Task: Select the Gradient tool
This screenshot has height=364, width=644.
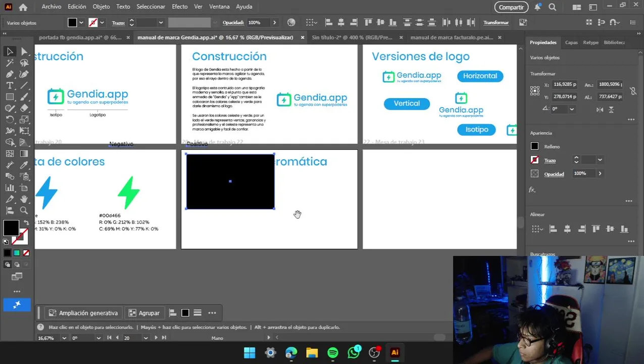Action: pyautogui.click(x=24, y=154)
